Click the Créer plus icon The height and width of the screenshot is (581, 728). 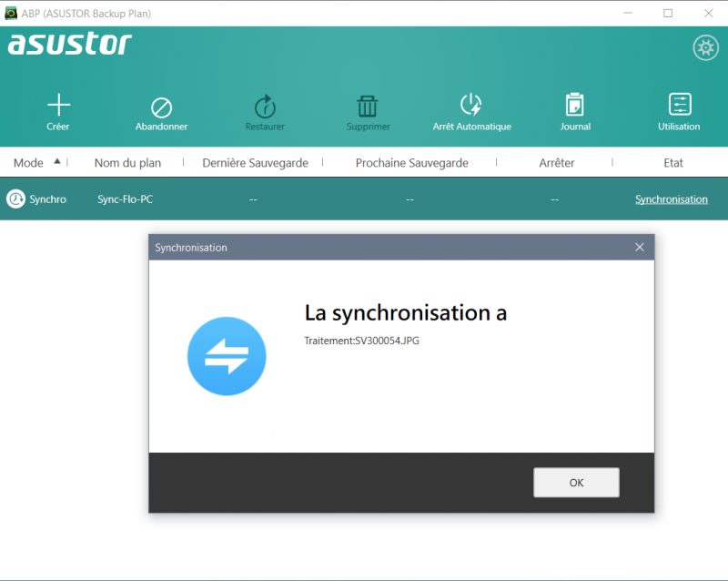coord(58,105)
